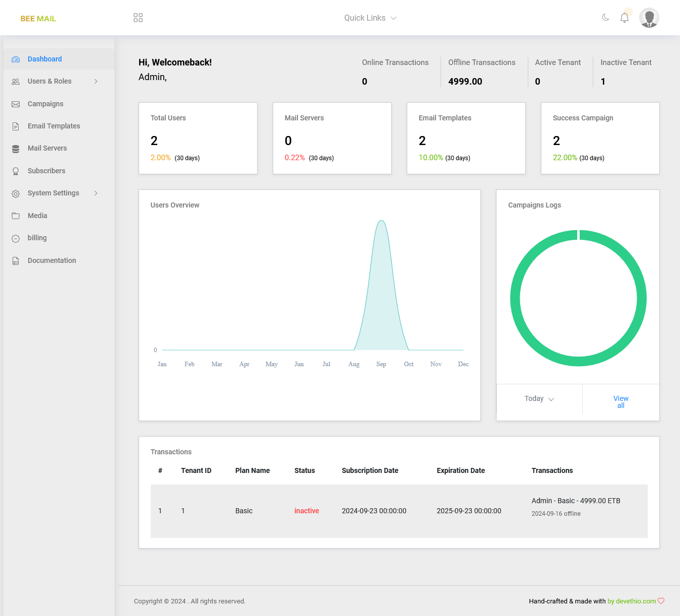Click View all campaign logs link
The height and width of the screenshot is (616, 680).
621,402
